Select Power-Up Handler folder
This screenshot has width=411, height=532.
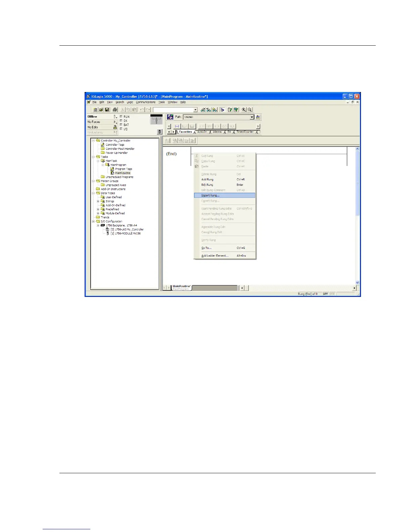[117, 153]
